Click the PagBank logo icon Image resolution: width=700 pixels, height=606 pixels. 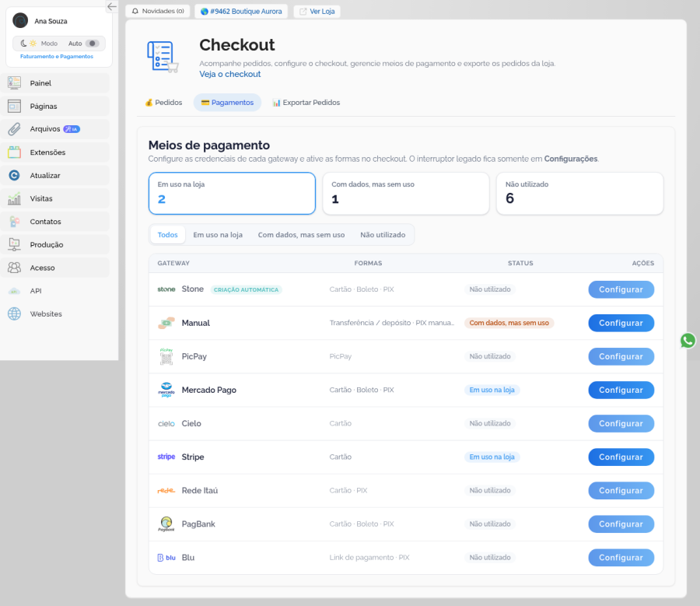(166, 524)
